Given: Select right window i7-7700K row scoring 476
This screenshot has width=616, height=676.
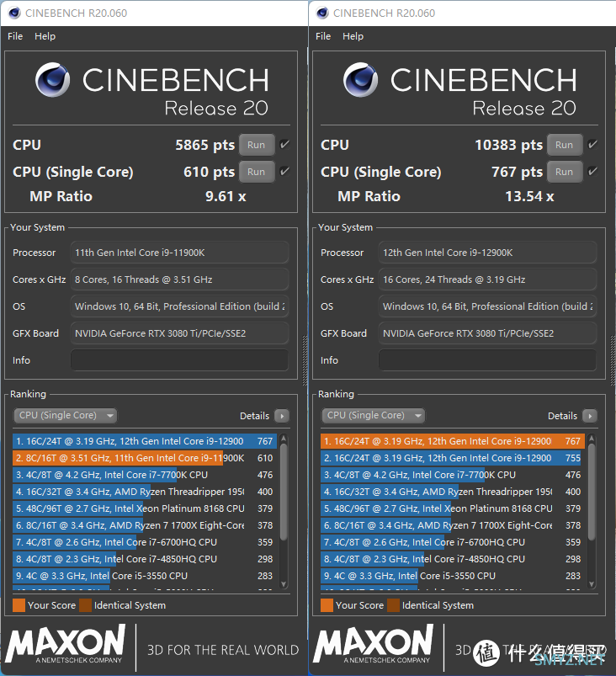Looking at the screenshot, I should tap(453, 475).
